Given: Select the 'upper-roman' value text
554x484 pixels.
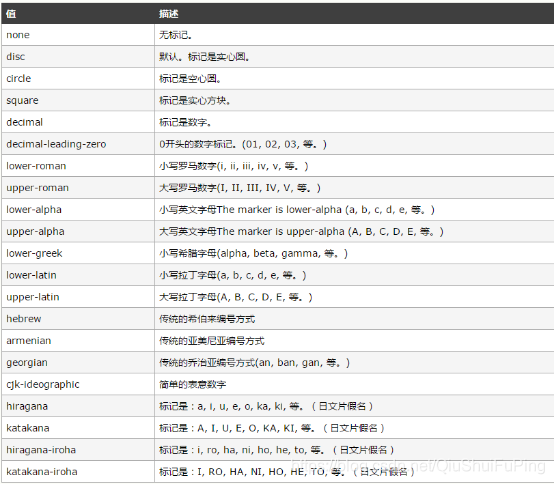Looking at the screenshot, I should tap(37, 188).
